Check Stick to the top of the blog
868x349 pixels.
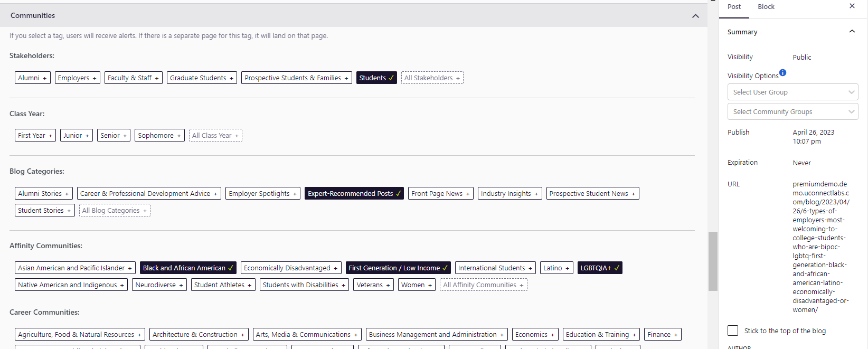(733, 331)
